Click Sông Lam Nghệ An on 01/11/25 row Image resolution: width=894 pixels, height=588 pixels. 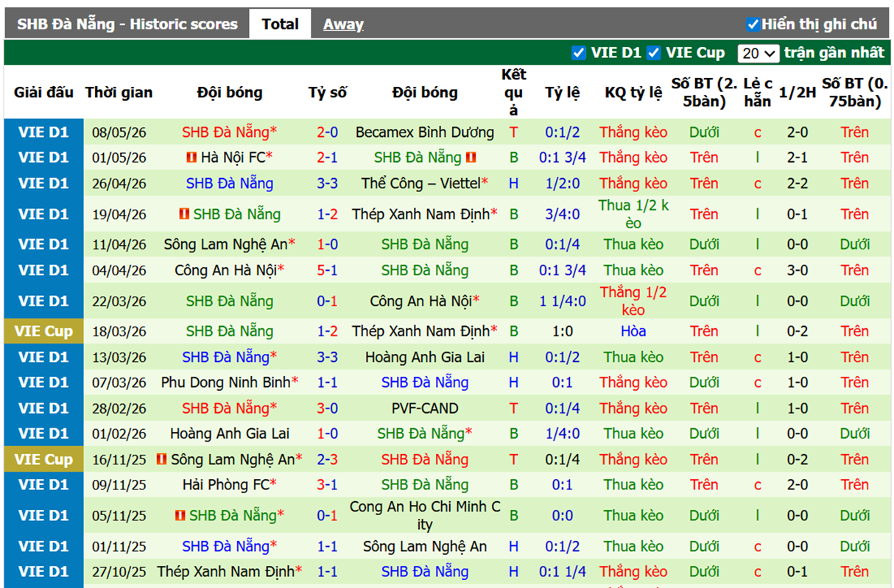tap(425, 547)
